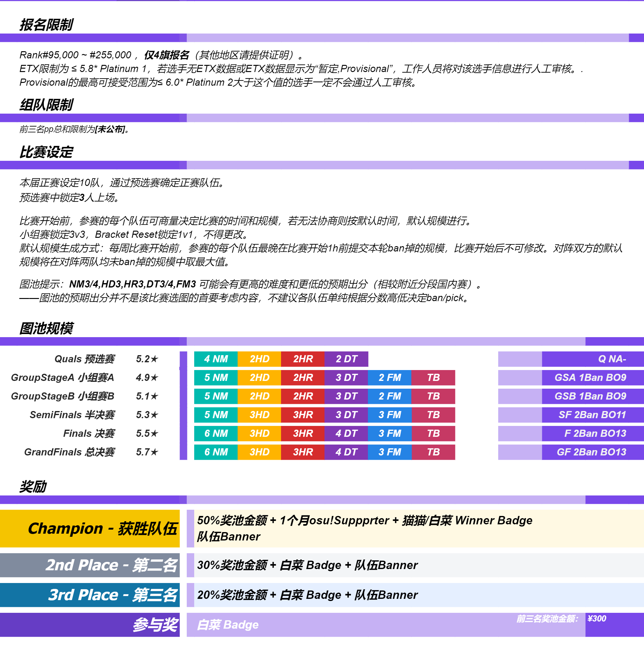Click the Quals 预选赛 row label
This screenshot has width=644, height=660.
85,359
